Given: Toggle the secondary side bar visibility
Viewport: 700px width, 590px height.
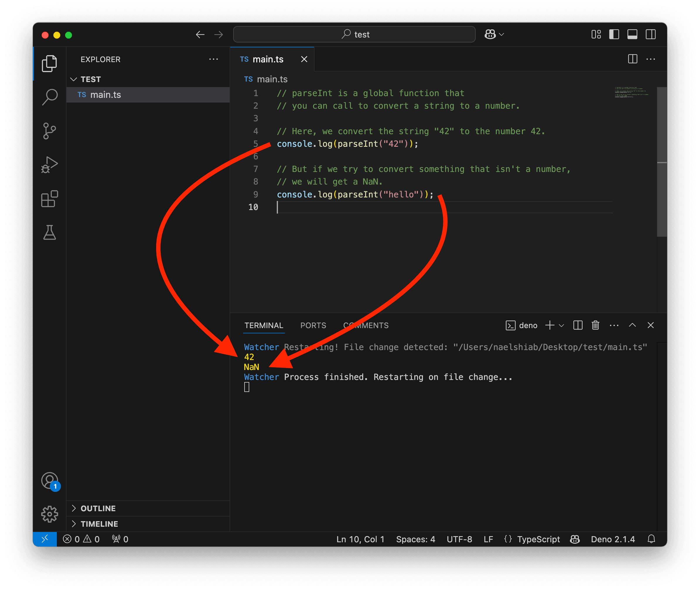Looking at the screenshot, I should tap(651, 35).
